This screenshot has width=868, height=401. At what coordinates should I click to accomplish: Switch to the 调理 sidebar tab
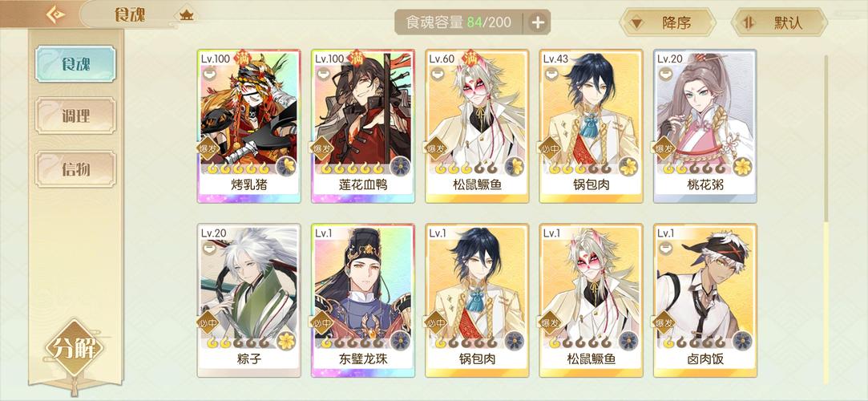(75, 116)
